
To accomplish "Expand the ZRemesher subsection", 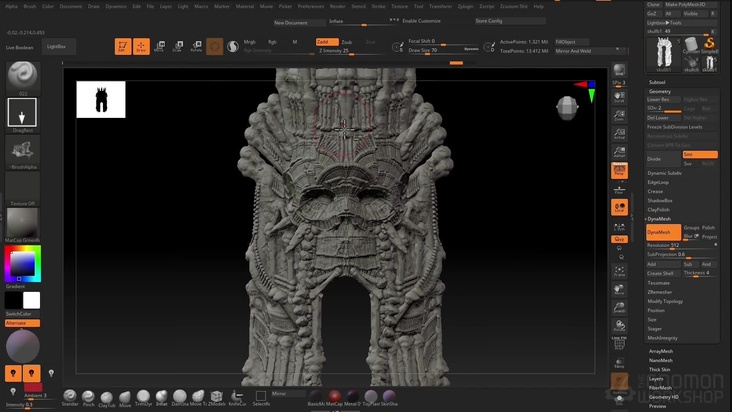I will pyautogui.click(x=660, y=292).
